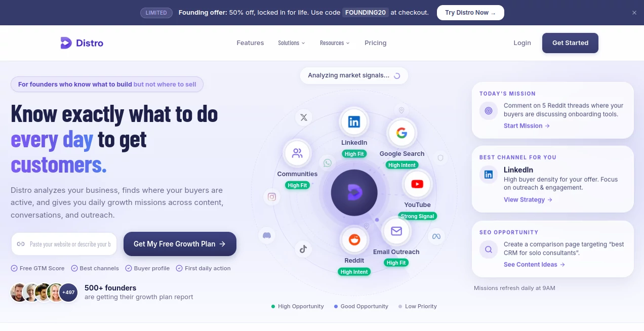Click the Best channels check item

pyautogui.click(x=95, y=268)
